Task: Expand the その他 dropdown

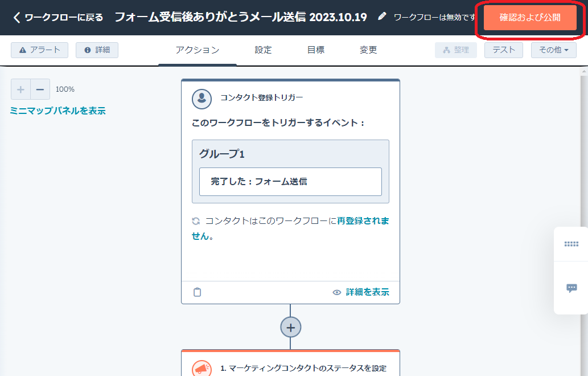Action: click(553, 50)
